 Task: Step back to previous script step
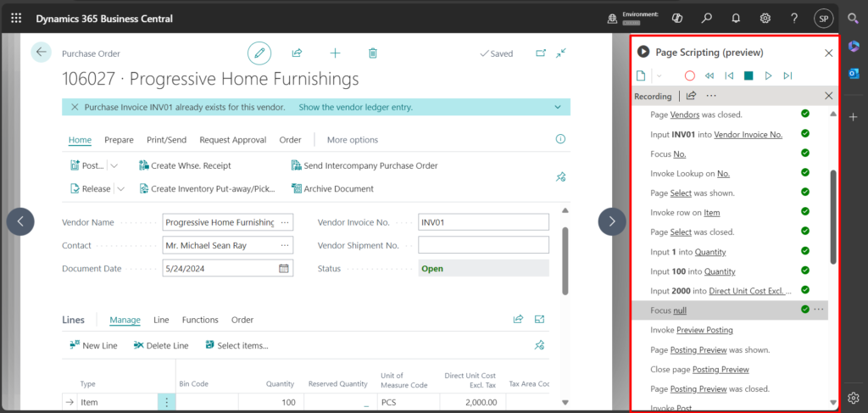(x=729, y=75)
